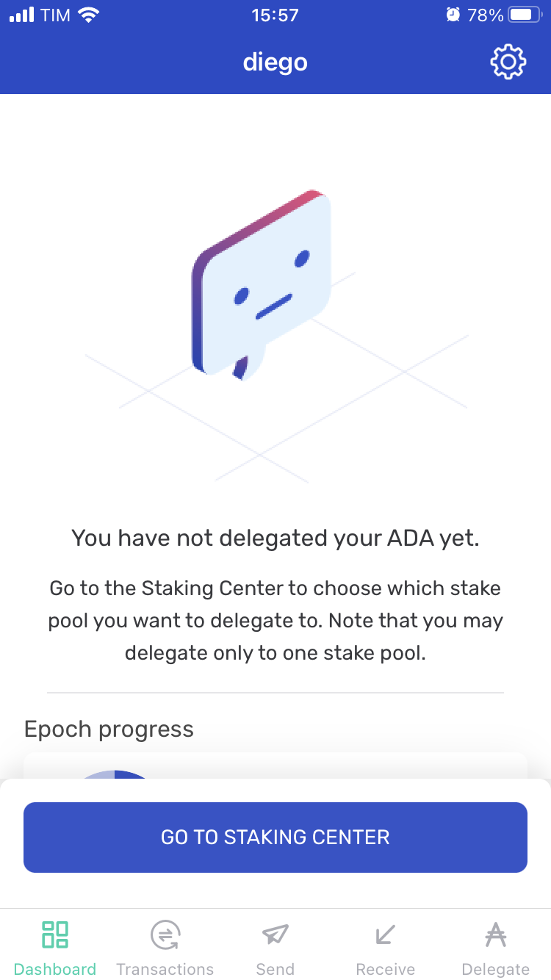551x980 pixels.
Task: Tap the Epoch progress heading
Action: click(109, 729)
